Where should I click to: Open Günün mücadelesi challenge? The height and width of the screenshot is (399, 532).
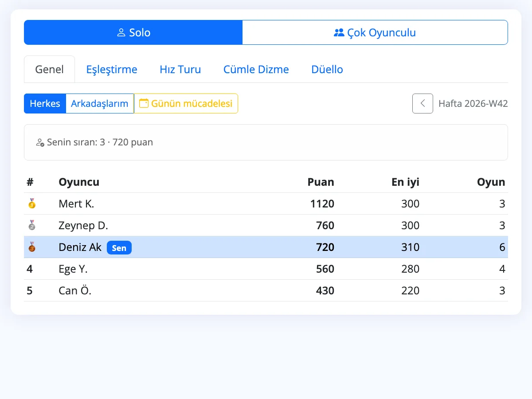(x=186, y=103)
